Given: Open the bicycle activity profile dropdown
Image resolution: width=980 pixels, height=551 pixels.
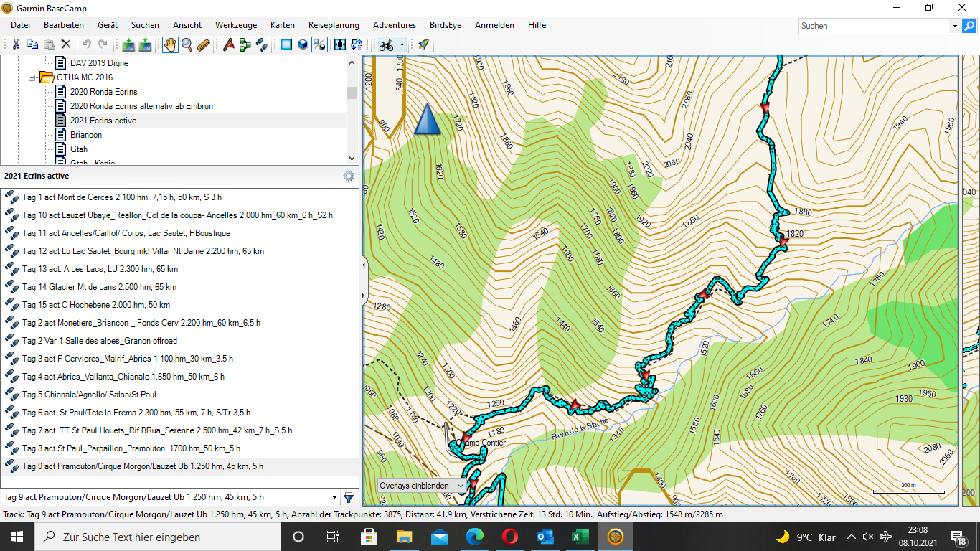Looking at the screenshot, I should [402, 44].
